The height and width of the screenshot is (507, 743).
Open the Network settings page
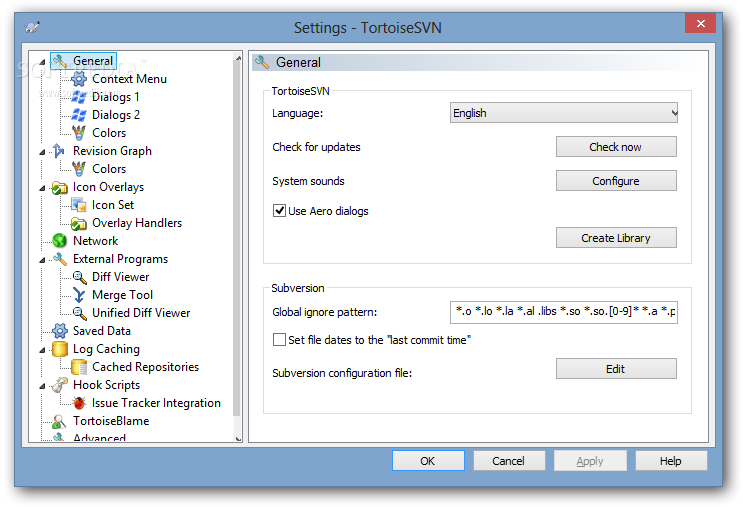(x=95, y=241)
